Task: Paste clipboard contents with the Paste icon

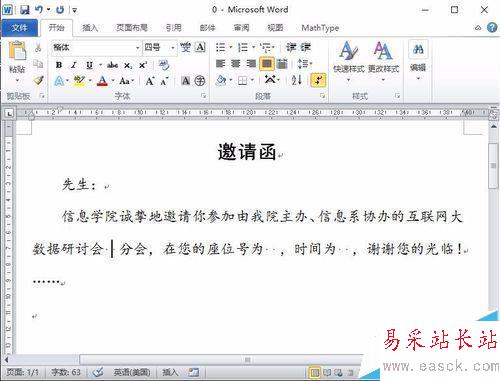Action: pyautogui.click(x=17, y=51)
